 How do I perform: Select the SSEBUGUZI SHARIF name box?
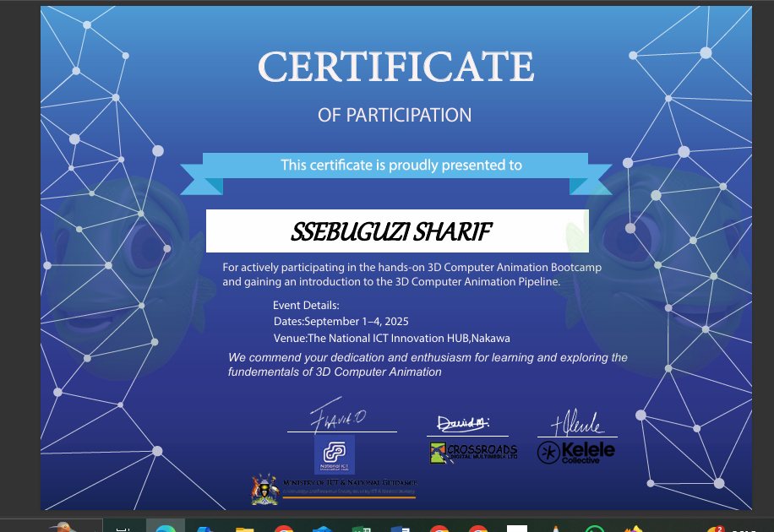(397, 231)
